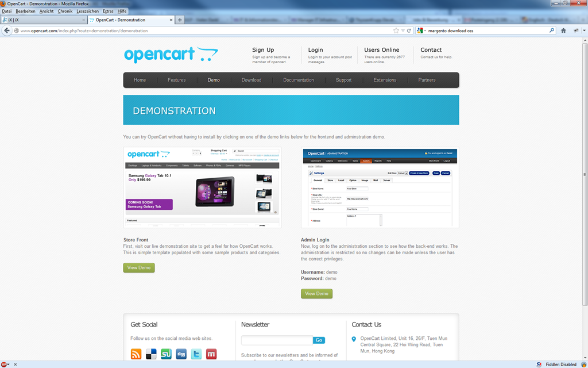Open the Admin settings screenshot thumbnail
This screenshot has width=588, height=368.
click(x=380, y=187)
